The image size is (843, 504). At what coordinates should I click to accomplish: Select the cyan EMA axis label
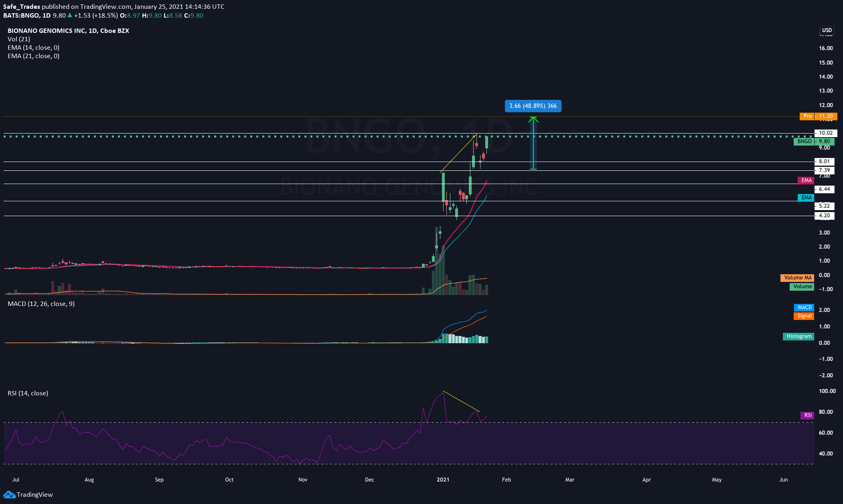point(806,198)
